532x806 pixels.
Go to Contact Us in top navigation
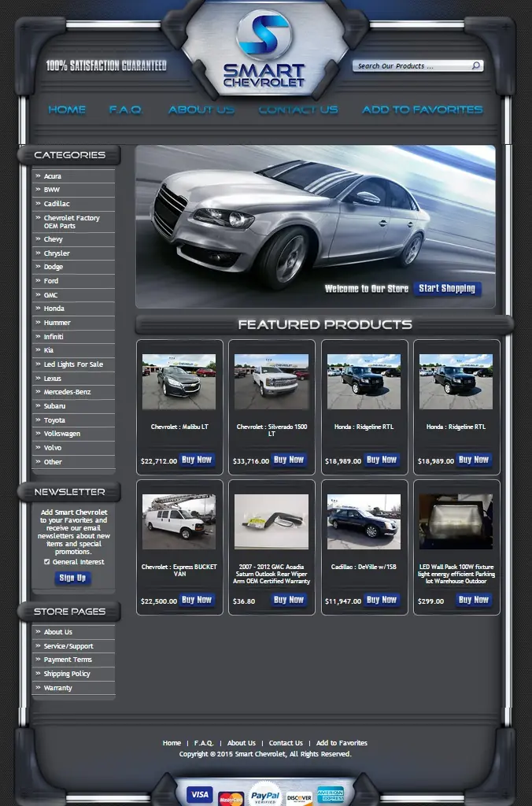pyautogui.click(x=298, y=109)
